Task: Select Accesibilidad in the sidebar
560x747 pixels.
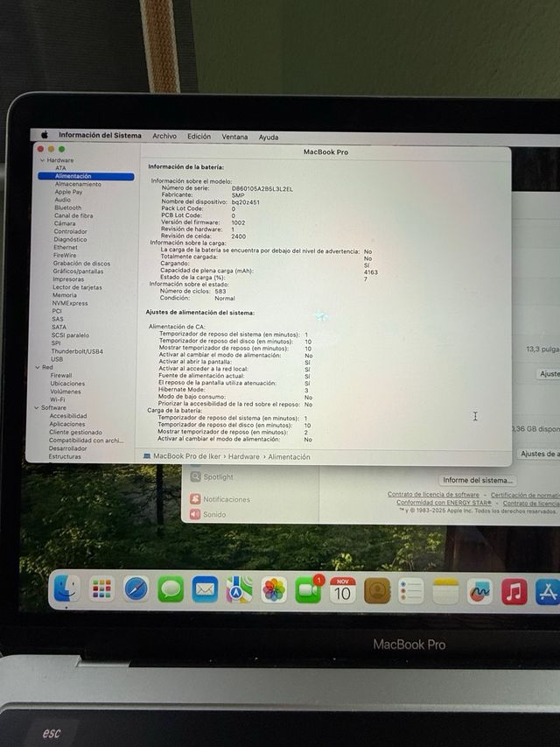Action: 68,416
